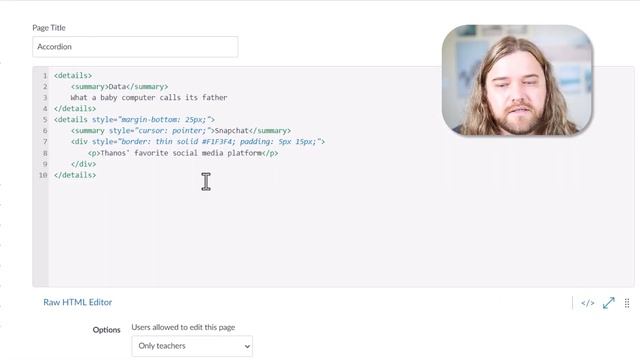Click the Page Title label
This screenshot has width=640, height=360.
click(x=49, y=28)
